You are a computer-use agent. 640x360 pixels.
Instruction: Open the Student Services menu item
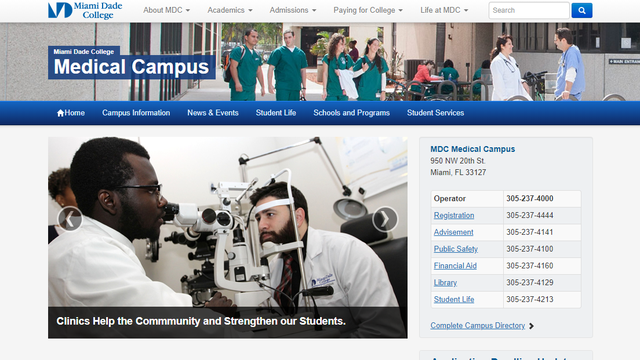pos(435,113)
